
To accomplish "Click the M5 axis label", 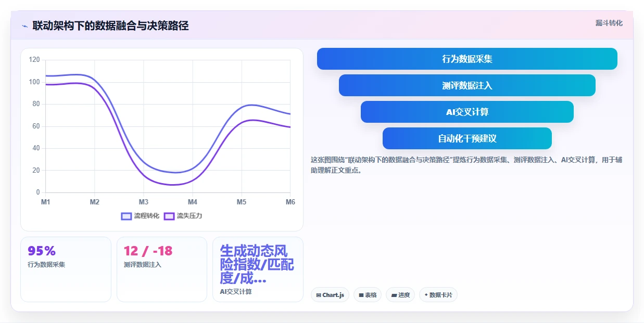I will [x=242, y=202].
